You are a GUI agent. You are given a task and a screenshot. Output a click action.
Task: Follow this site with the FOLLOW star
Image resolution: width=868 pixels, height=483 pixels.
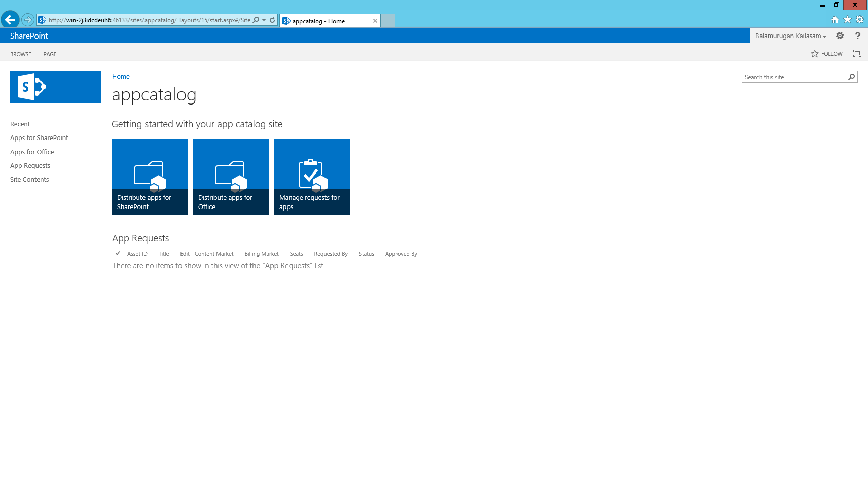(826, 54)
